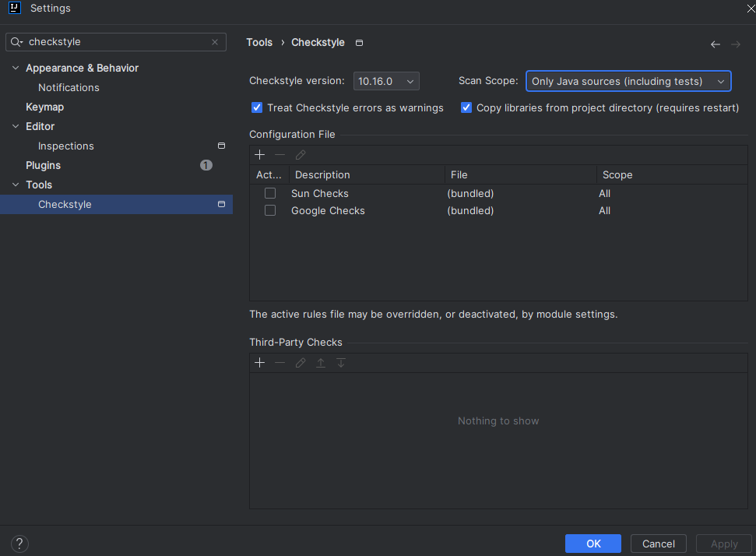Image resolution: width=756 pixels, height=556 pixels.
Task: Collapse the Appearance & Behavior section
Action: (x=16, y=68)
